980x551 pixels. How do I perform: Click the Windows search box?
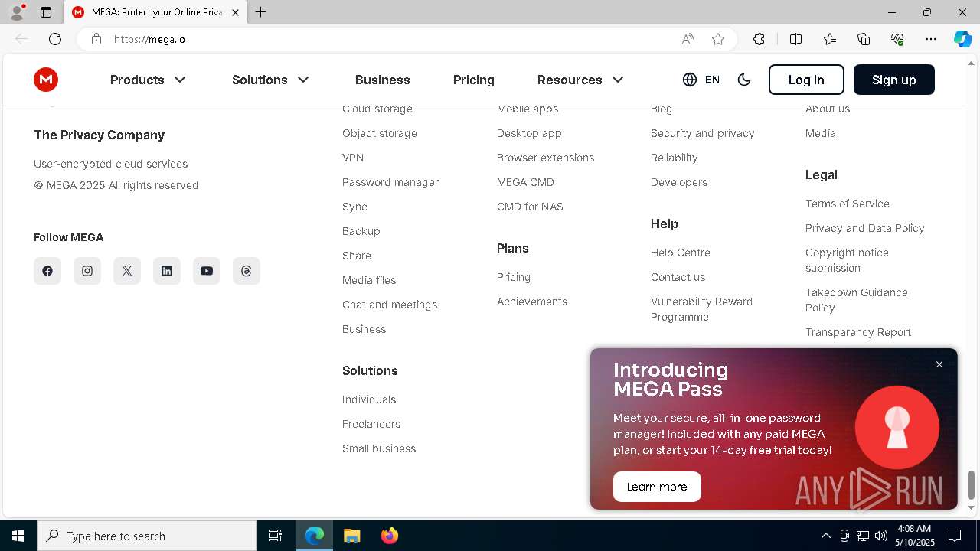tap(147, 536)
